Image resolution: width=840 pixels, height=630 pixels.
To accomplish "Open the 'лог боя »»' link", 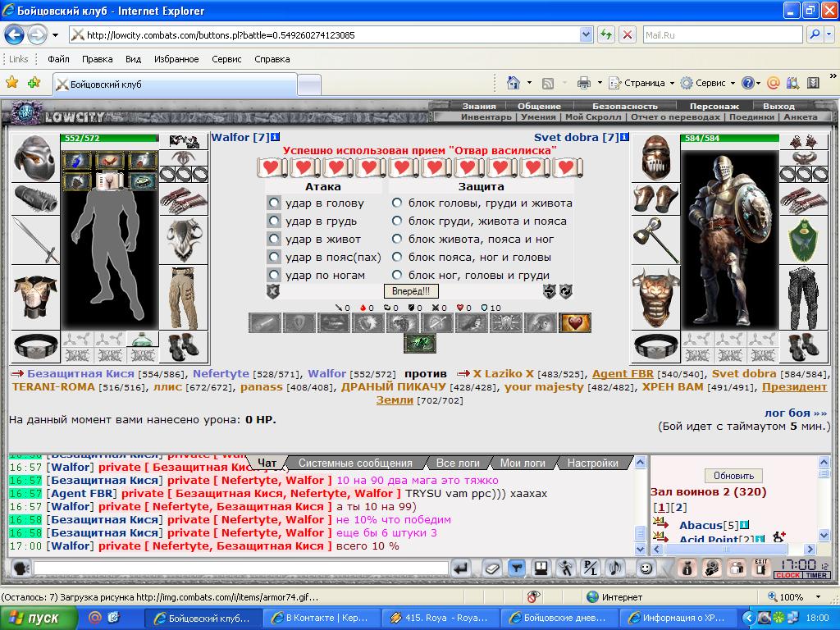I will (x=796, y=413).
